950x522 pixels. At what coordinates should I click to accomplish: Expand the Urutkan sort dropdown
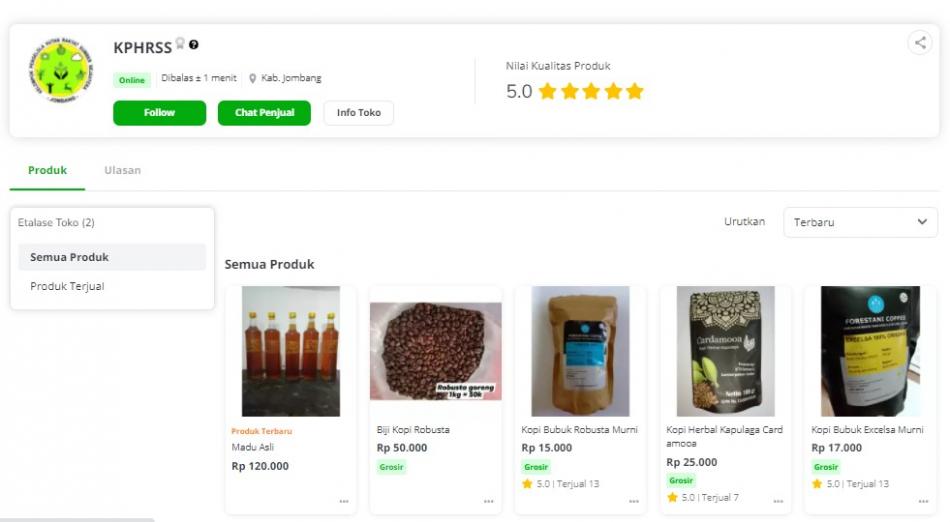click(x=860, y=222)
